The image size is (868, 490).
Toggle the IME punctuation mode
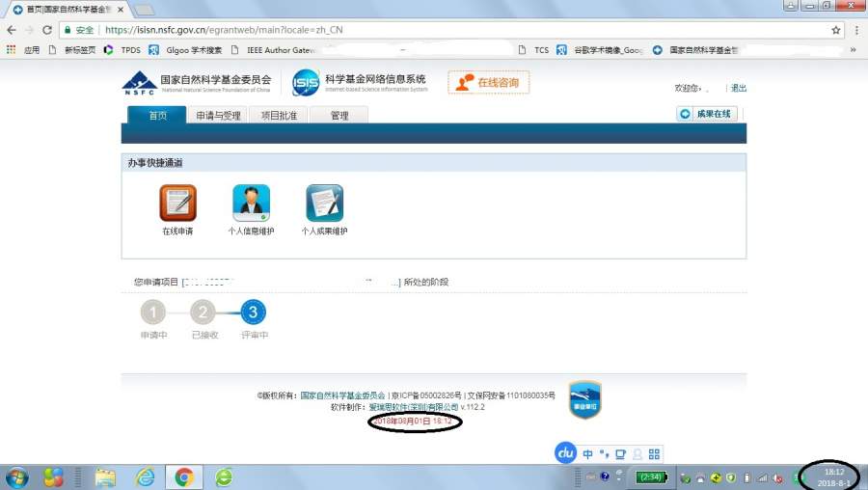(604, 454)
